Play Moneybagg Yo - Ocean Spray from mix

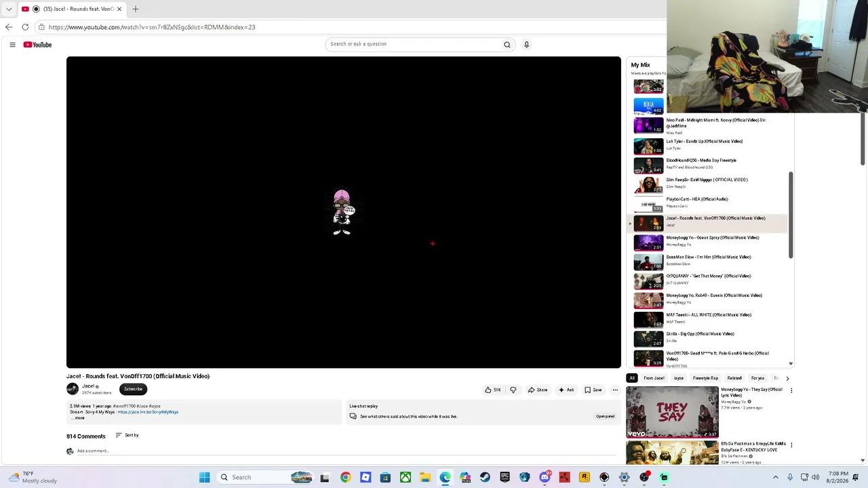[x=709, y=242]
